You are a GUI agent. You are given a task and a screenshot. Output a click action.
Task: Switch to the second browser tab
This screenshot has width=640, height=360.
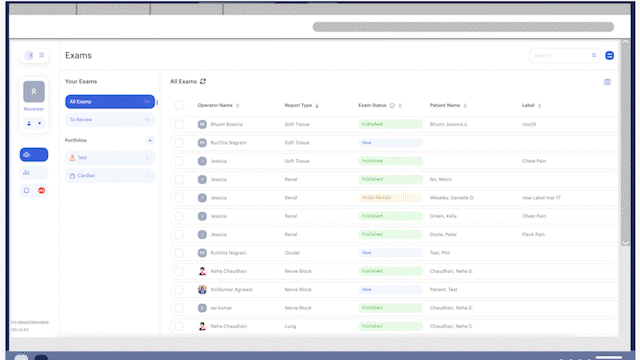113,9
